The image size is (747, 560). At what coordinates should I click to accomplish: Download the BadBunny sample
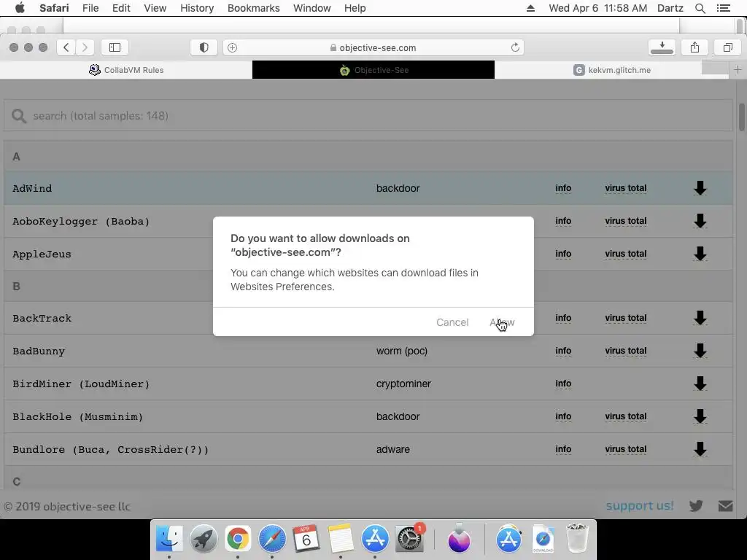click(700, 351)
